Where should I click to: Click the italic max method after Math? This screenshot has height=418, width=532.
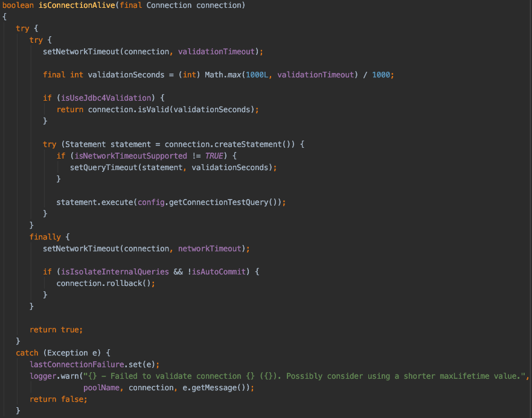click(x=234, y=75)
